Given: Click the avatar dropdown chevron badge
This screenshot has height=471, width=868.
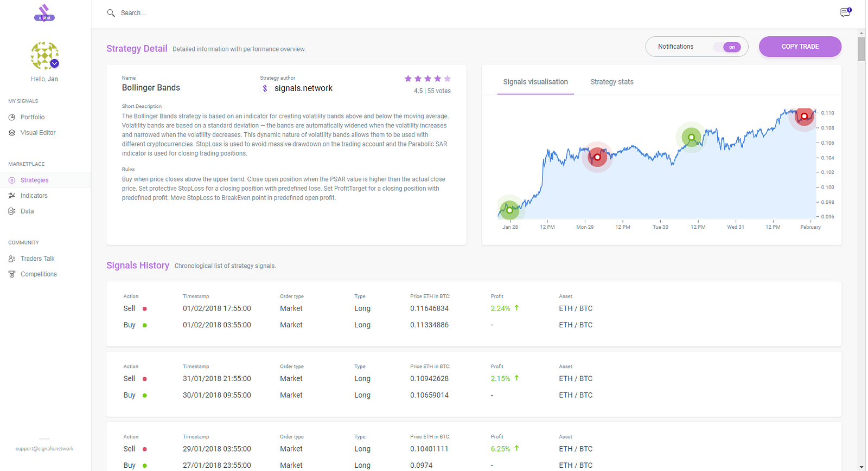Looking at the screenshot, I should (x=54, y=63).
